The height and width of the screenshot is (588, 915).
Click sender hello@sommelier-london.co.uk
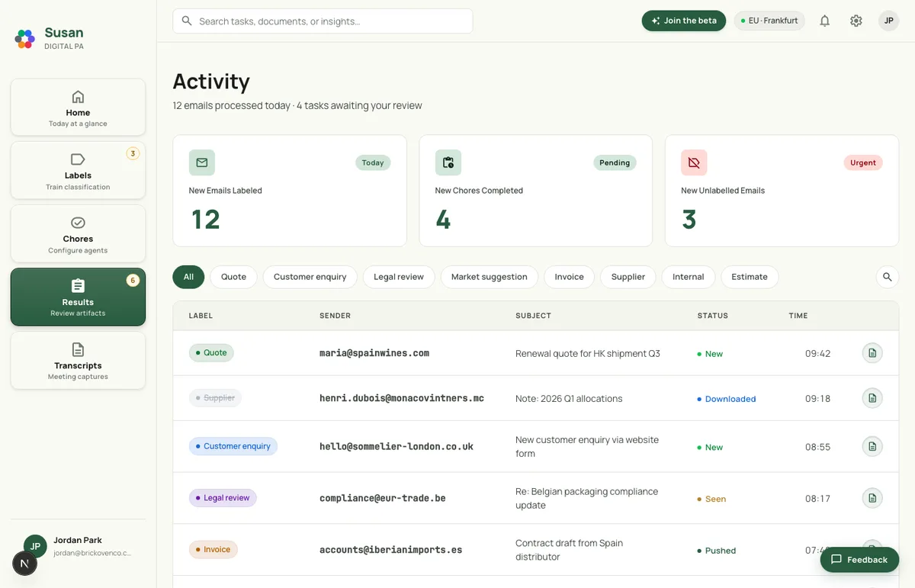tap(396, 446)
